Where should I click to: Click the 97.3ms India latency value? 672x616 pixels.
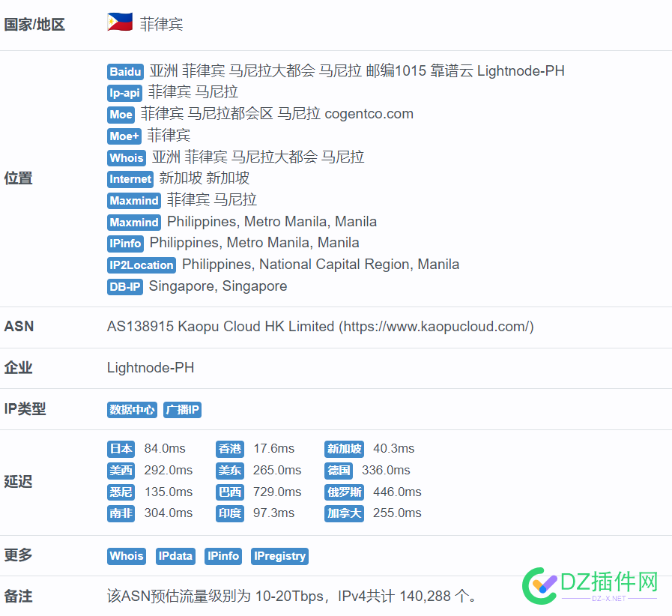274,513
